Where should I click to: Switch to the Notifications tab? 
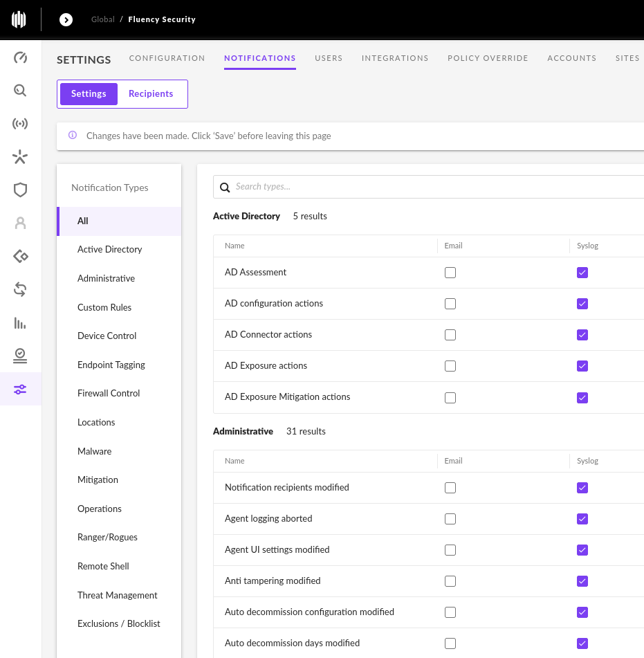(x=259, y=58)
